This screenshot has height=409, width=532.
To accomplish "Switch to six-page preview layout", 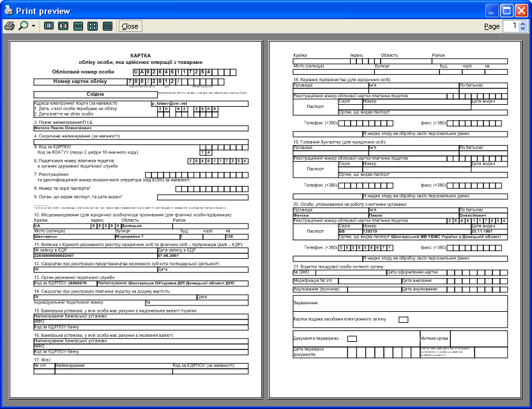I will coord(107,26).
